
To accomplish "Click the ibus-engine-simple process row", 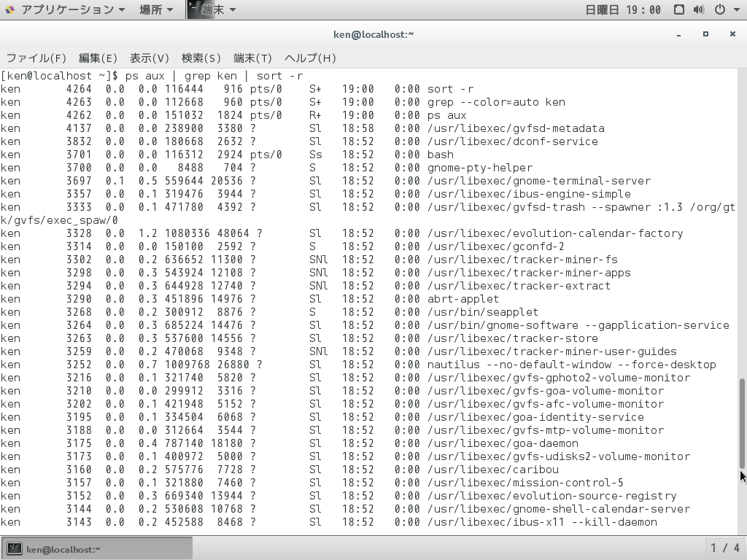I will point(315,194).
